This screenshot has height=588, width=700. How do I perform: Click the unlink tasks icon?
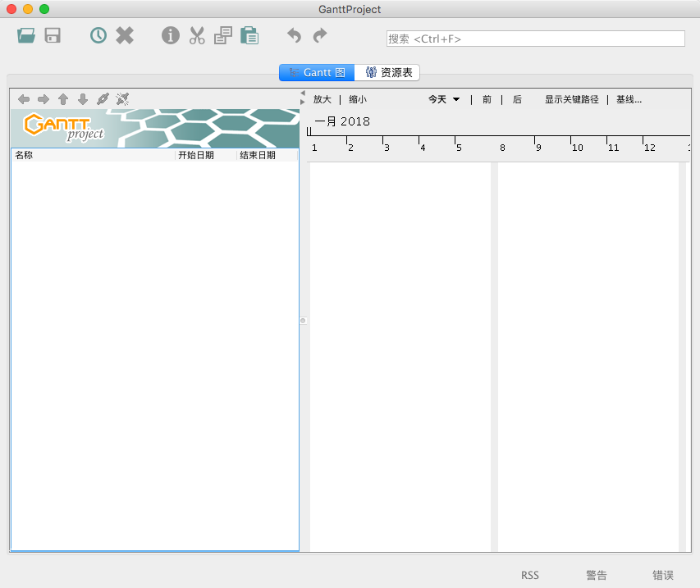122,99
